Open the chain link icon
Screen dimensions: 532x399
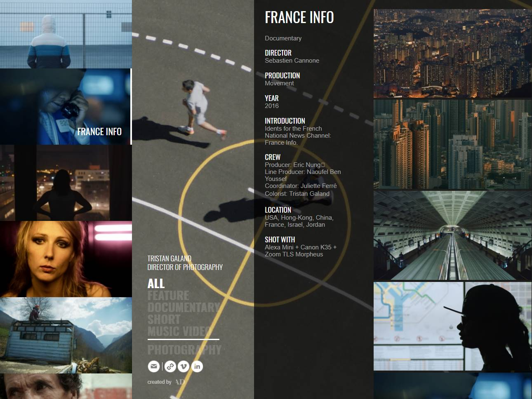tap(170, 366)
